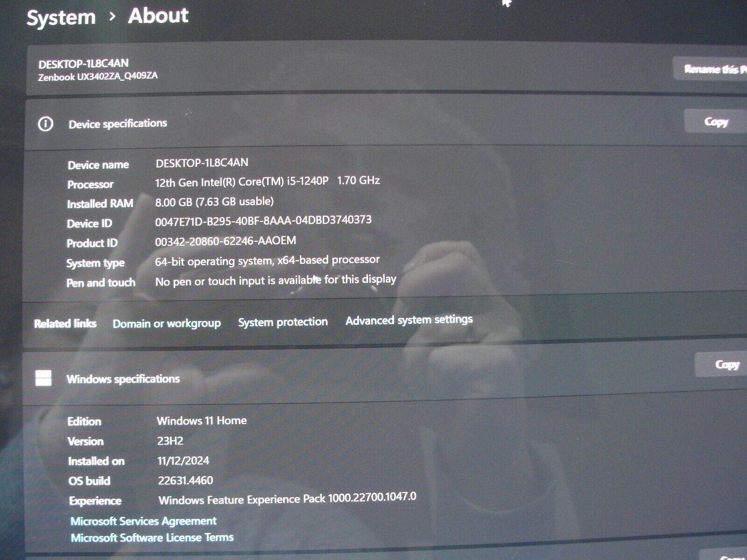This screenshot has height=560, width=747.
Task: Click the Device ID value text
Action: tap(263, 220)
